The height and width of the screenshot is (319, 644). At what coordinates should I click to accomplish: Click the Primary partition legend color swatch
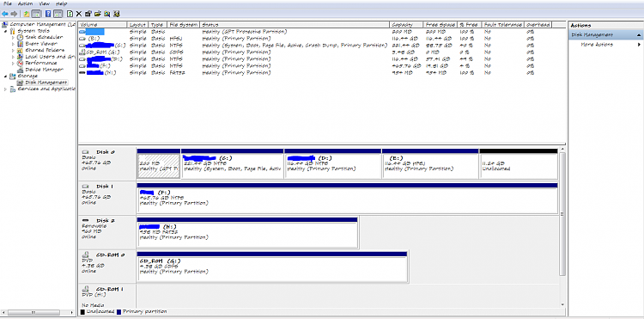point(119,311)
